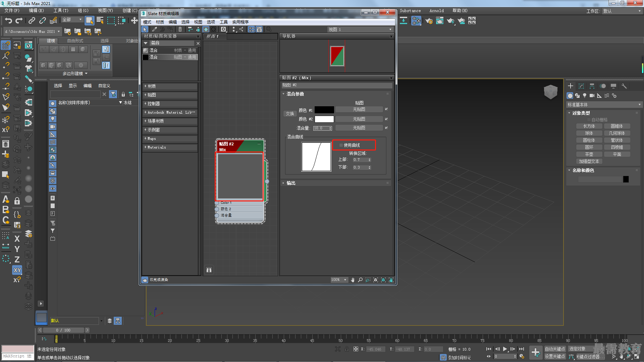Click the Pan hand tool in Slate status bar
Screen dimensions: 644x362
coord(353,280)
